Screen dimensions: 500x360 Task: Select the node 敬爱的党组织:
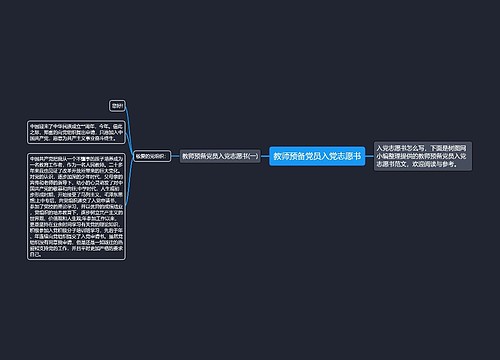[x=152, y=156]
